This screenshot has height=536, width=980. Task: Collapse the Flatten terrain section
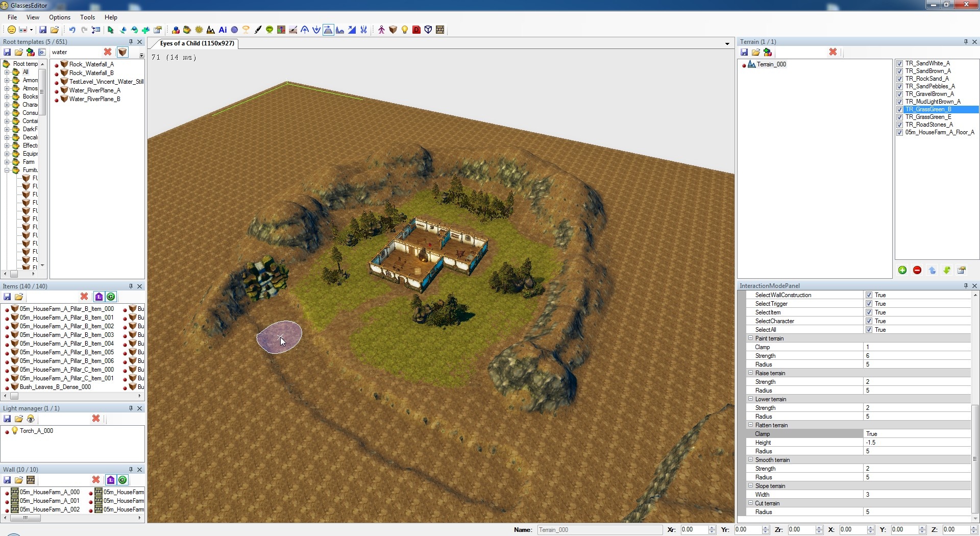tap(751, 425)
